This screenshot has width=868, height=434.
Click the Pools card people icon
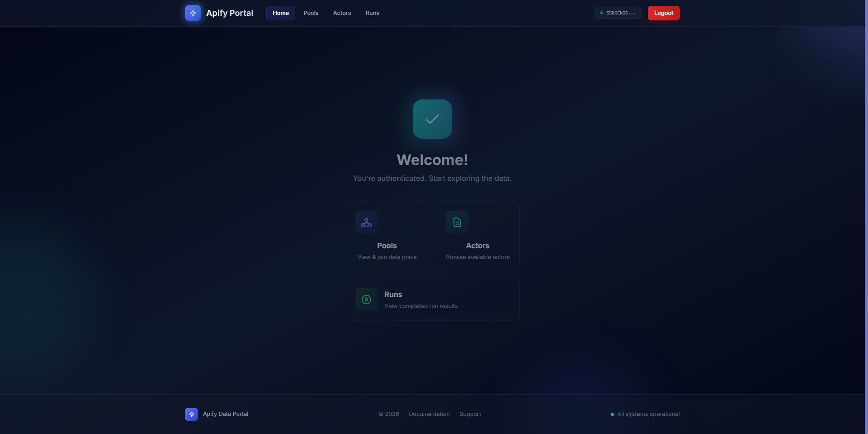click(366, 222)
